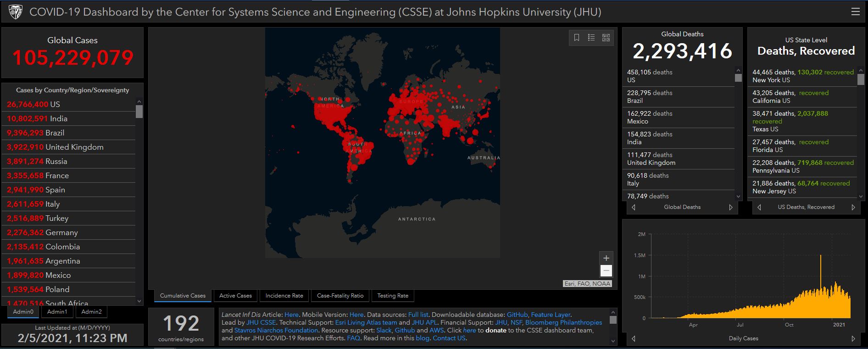
Task: Switch to Admin1 level list
Action: click(57, 312)
